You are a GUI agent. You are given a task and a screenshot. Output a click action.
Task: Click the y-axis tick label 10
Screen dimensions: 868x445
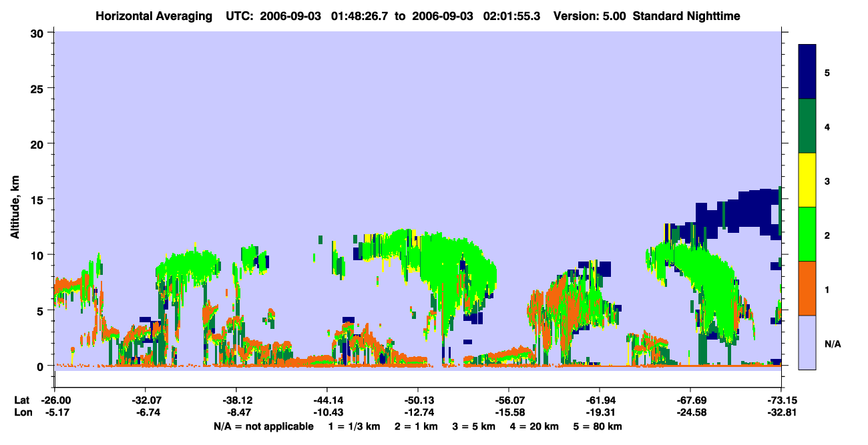click(38, 255)
